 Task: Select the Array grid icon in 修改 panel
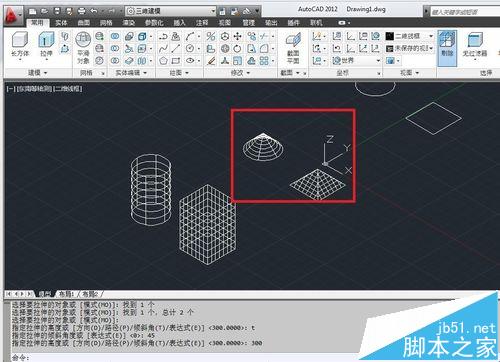264,61
